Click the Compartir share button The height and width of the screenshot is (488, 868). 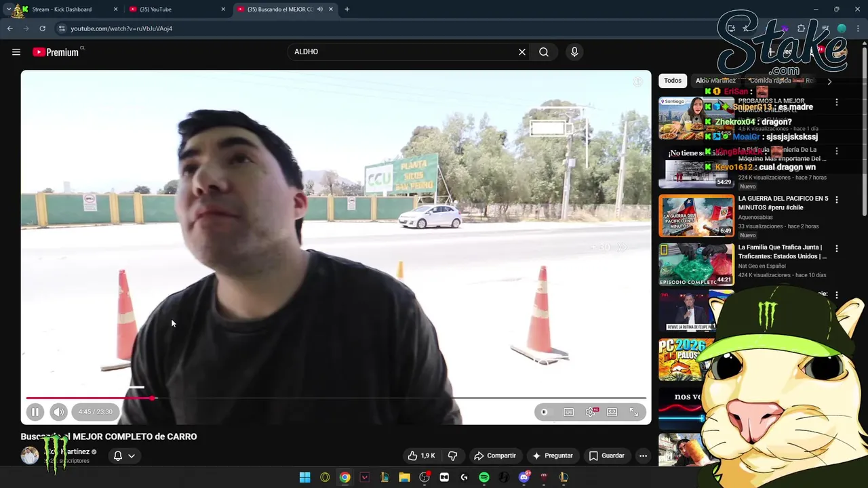(494, 455)
